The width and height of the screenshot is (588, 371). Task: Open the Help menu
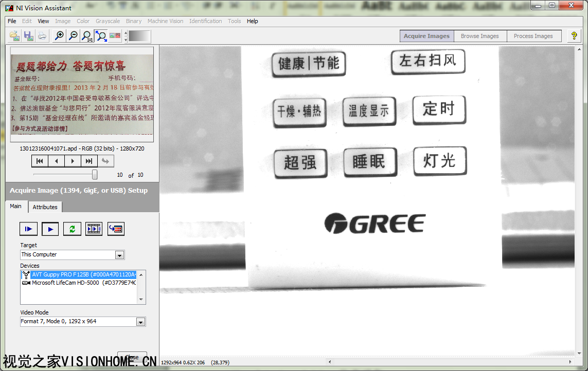pos(253,21)
